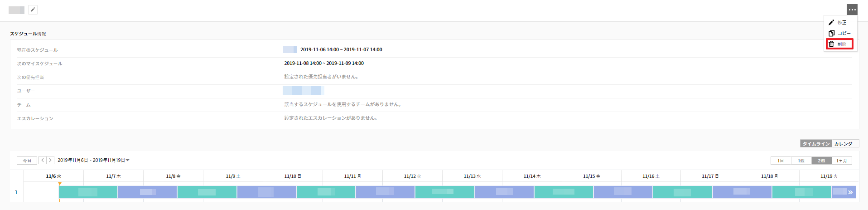868x210 pixels.
Task: Click the purple shift block starting 11/7
Action: (x=148, y=192)
